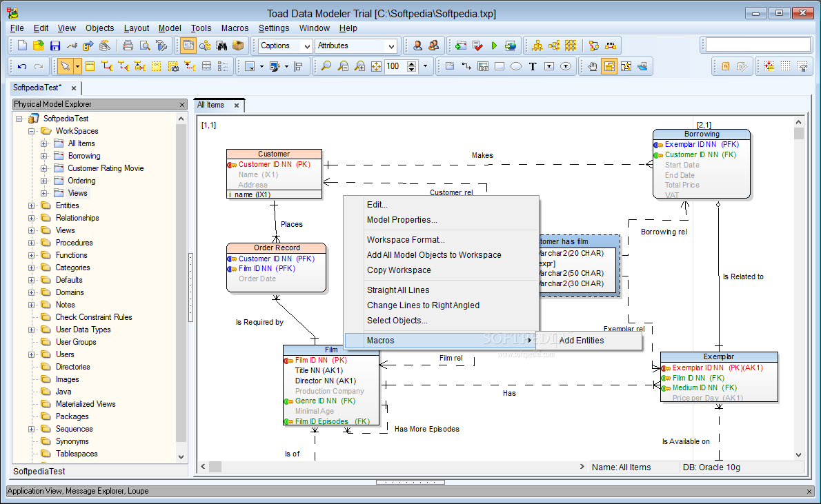Click the two-users icon in the toolbar
This screenshot has width=821, height=504.
point(433,46)
